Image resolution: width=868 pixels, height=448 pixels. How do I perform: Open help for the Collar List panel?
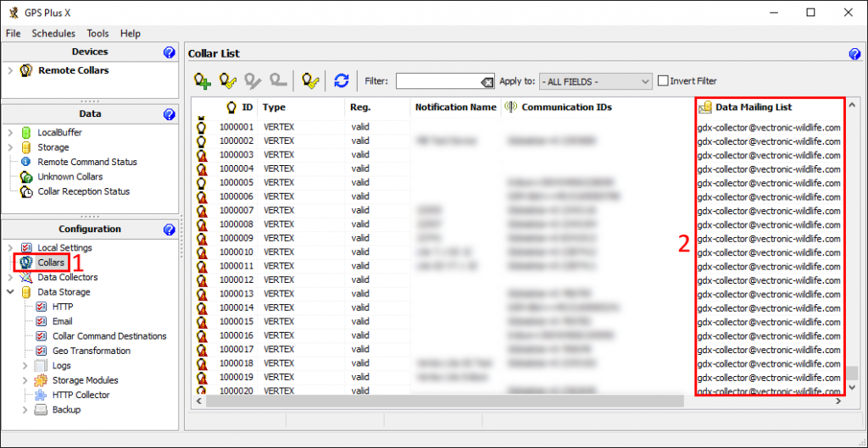pos(854,54)
